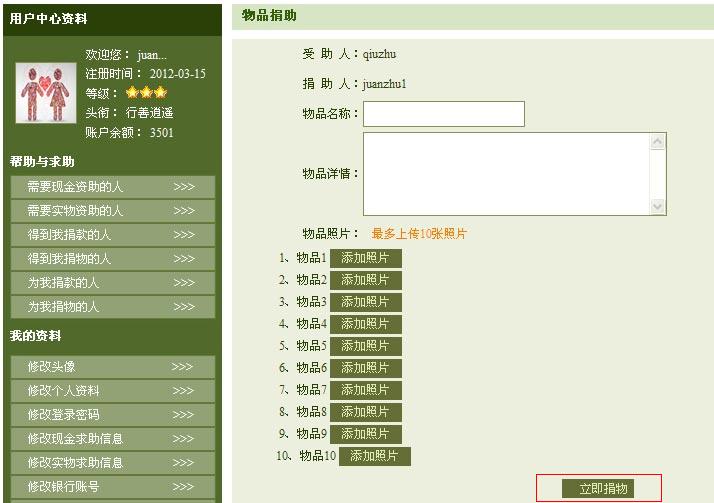Click 添加照片 button for 物品1

[x=366, y=258]
